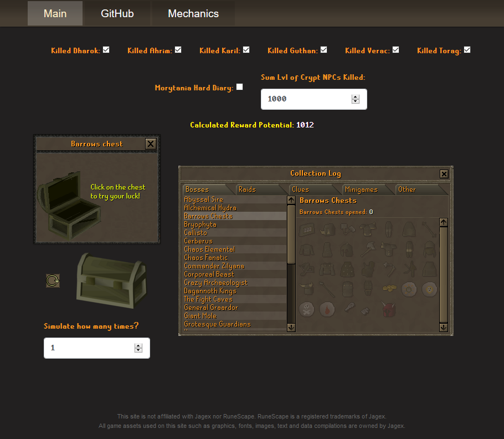Image resolution: width=504 pixels, height=439 pixels.
Task: Open the Mechanics page
Action: 192,13
